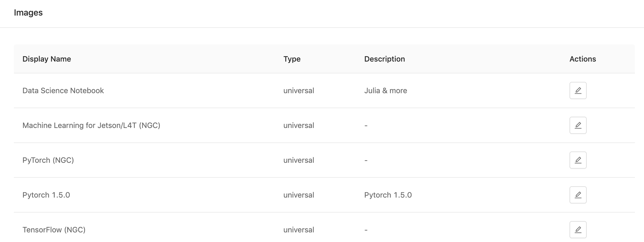Select the TensorFlow (NGC) display name
The width and height of the screenshot is (644, 242).
(x=54, y=230)
